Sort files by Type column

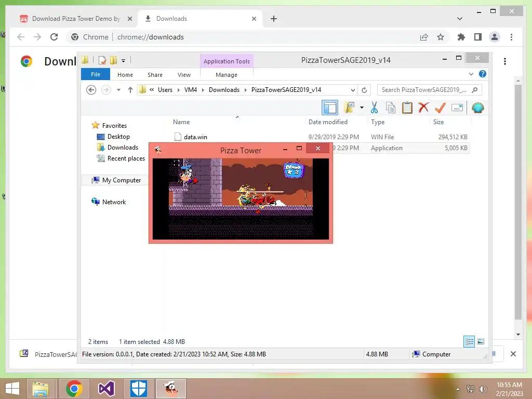pyautogui.click(x=378, y=122)
